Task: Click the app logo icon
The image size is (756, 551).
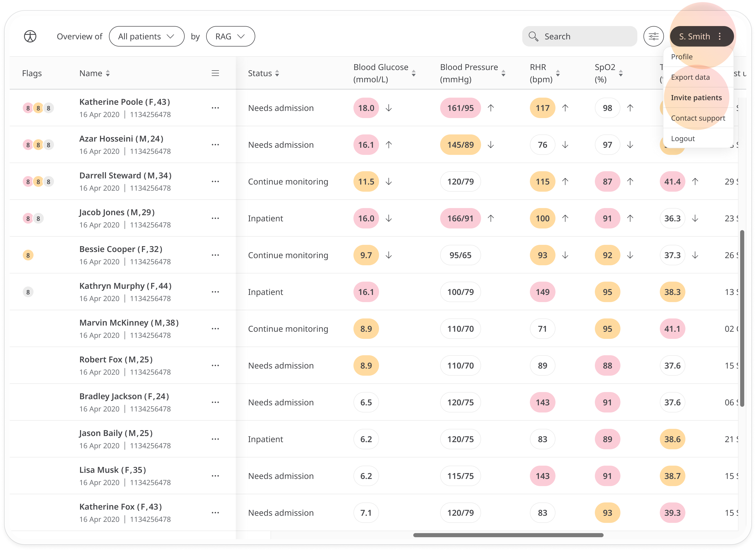Action: point(30,36)
